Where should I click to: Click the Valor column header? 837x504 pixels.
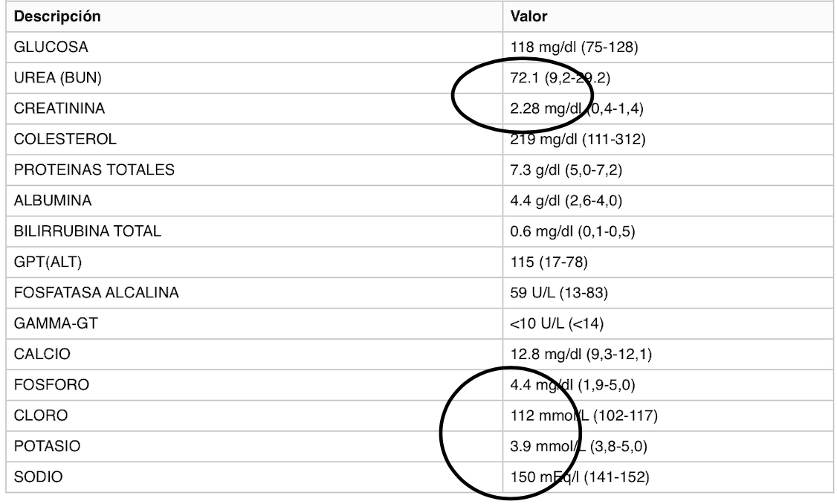(x=529, y=16)
